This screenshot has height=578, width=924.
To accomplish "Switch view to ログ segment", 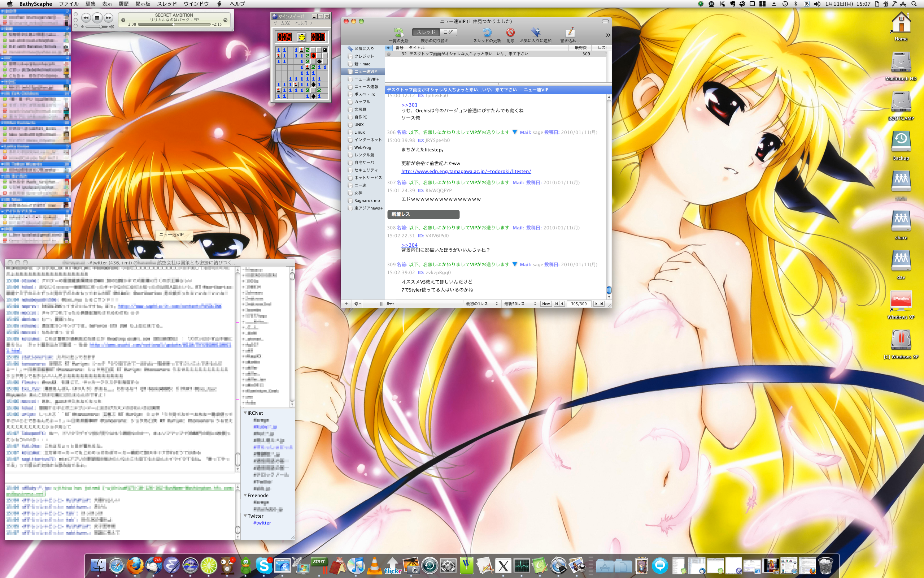I will (448, 32).
